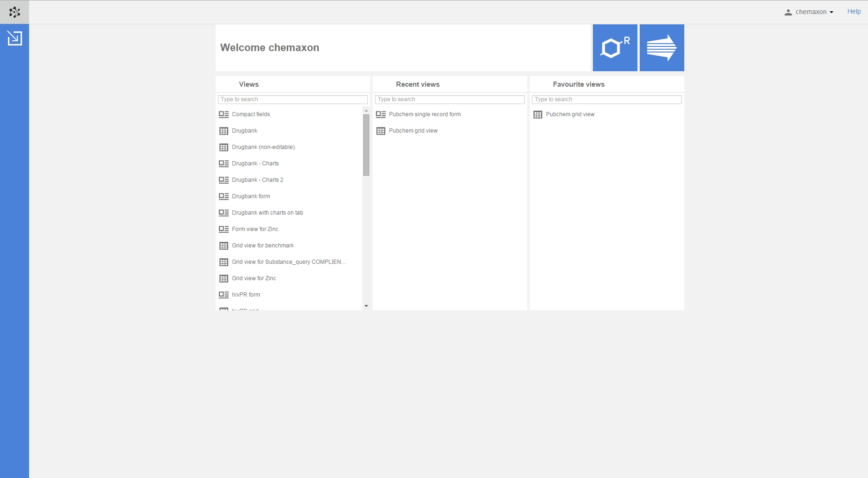Click the form icon beside Pubchem single record form
The image size is (868, 478).
[x=381, y=114]
